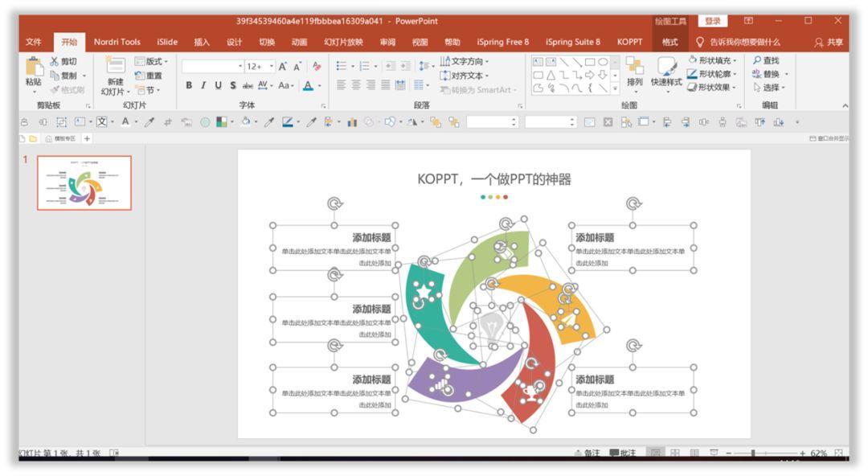Viewport: 868px width, 476px height.
Task: Open line spacing dropdown
Action: point(426,66)
